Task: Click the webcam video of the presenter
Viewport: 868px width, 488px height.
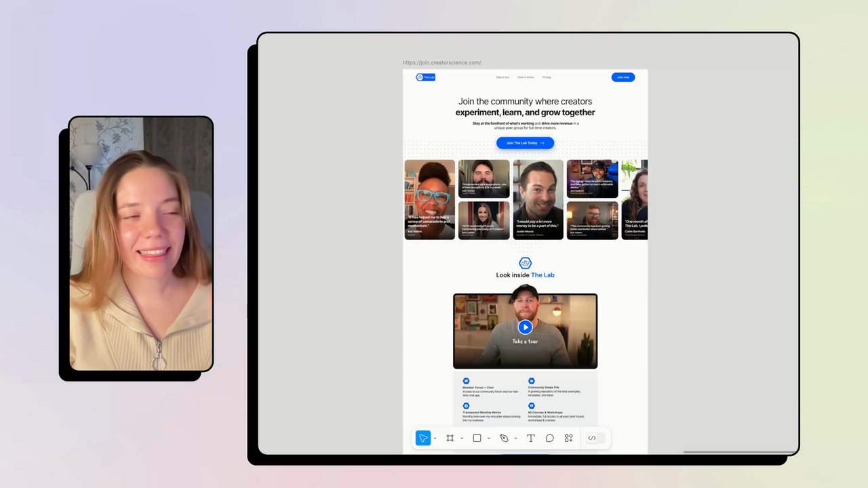Action: tap(141, 244)
